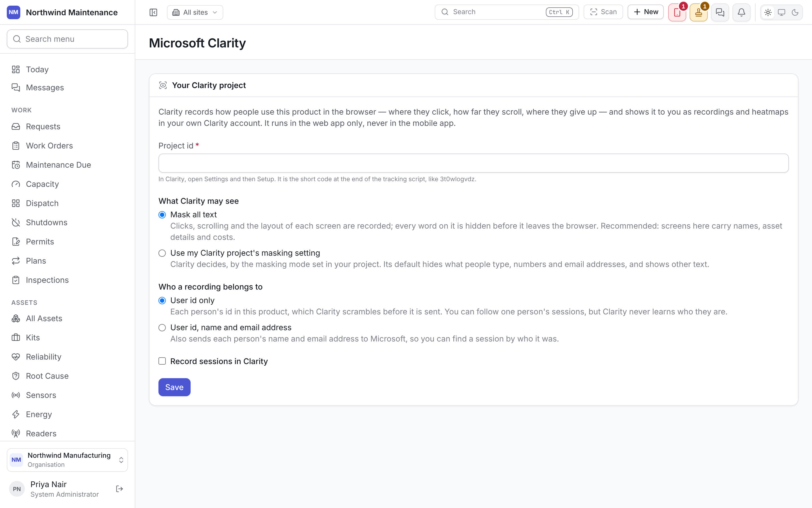Select User id, name and email address
Screen dimensions: 812x508
[x=162, y=328]
